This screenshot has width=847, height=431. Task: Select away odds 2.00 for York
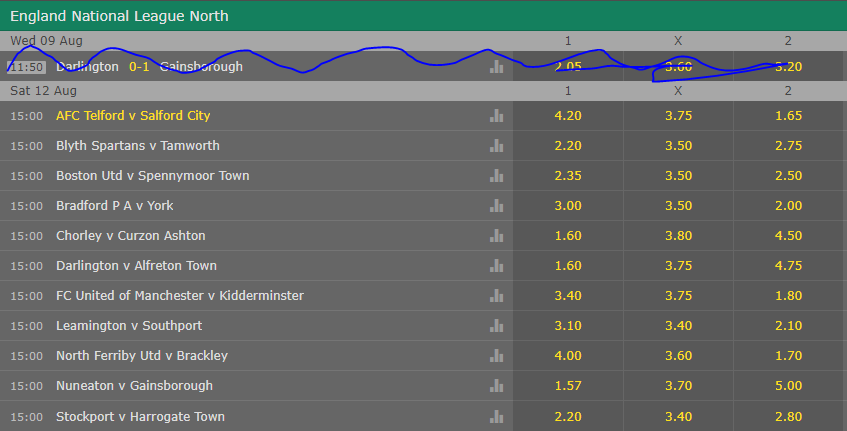pyautogui.click(x=789, y=206)
